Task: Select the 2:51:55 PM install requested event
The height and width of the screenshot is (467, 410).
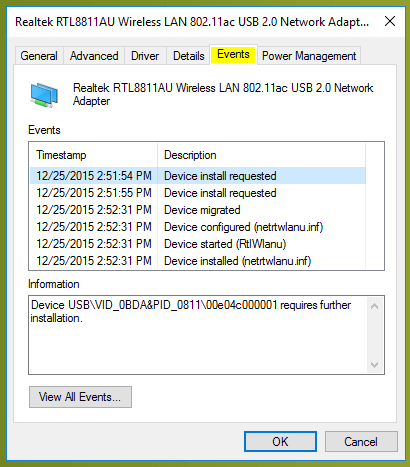Action: (x=198, y=193)
